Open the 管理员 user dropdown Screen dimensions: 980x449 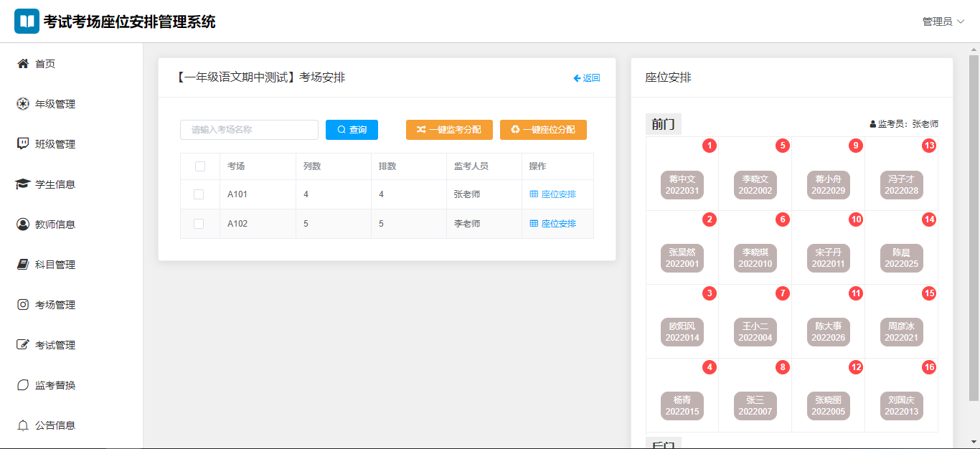(x=943, y=22)
